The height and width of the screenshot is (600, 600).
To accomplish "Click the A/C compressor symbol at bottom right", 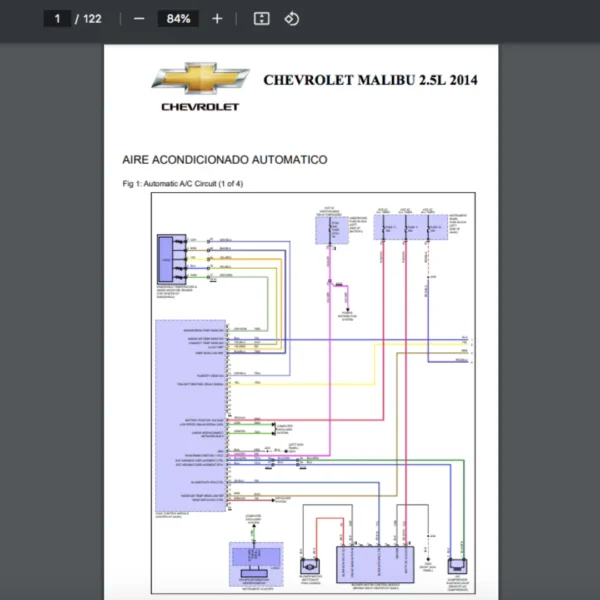I will coord(458,565).
